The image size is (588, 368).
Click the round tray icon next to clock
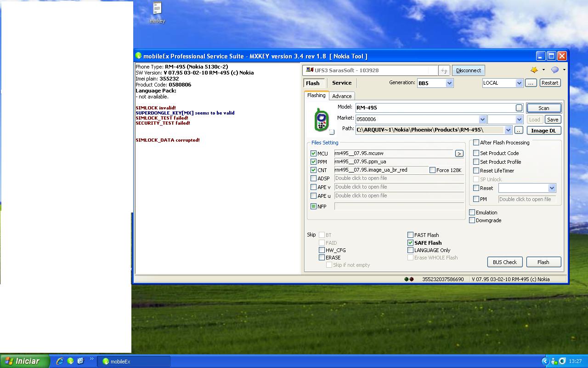(x=563, y=361)
